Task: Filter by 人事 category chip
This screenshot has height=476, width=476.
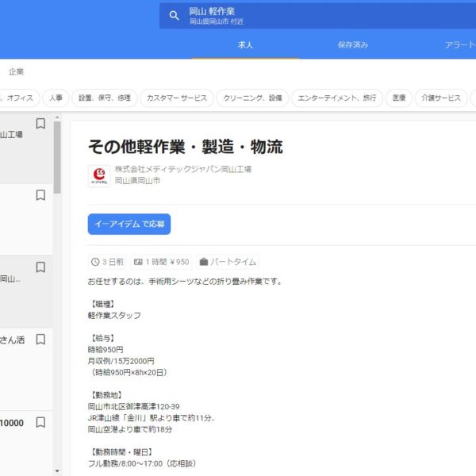Action: pyautogui.click(x=55, y=98)
